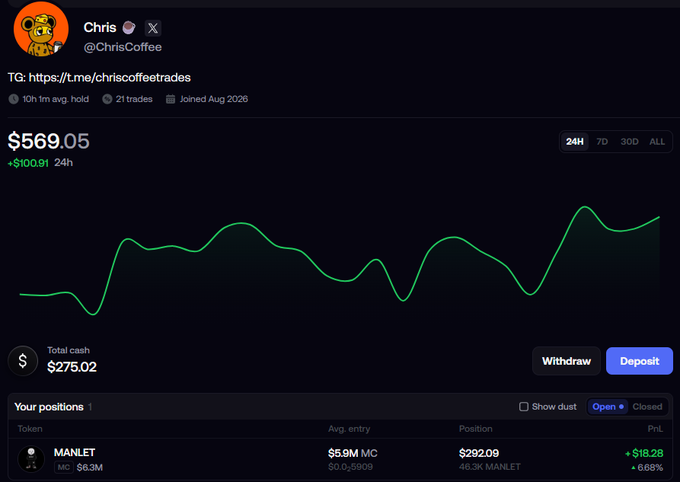Click the $275.02 total cash amount
The width and height of the screenshot is (680, 482).
(x=72, y=367)
